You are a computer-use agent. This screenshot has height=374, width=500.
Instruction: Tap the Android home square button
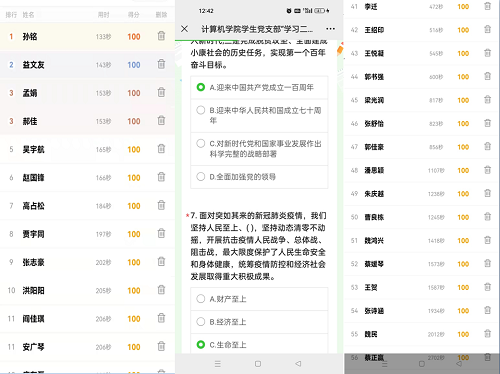coord(258,364)
